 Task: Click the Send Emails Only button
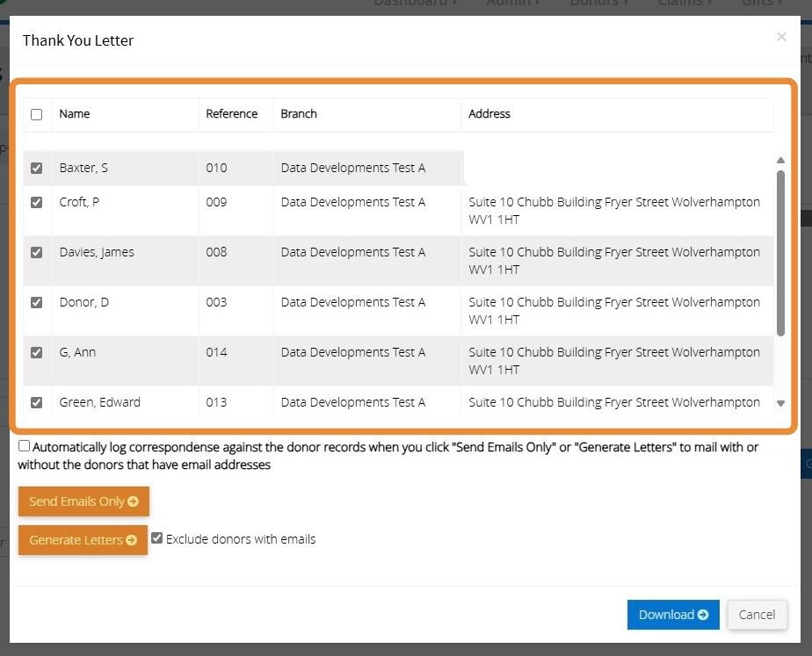pyautogui.click(x=83, y=501)
